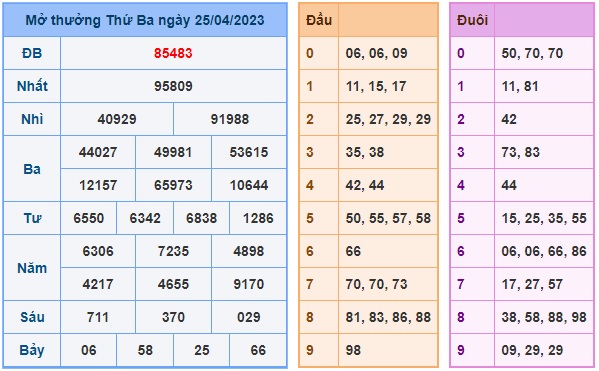Select seventh prize number 25 in Bảy row

click(x=201, y=350)
